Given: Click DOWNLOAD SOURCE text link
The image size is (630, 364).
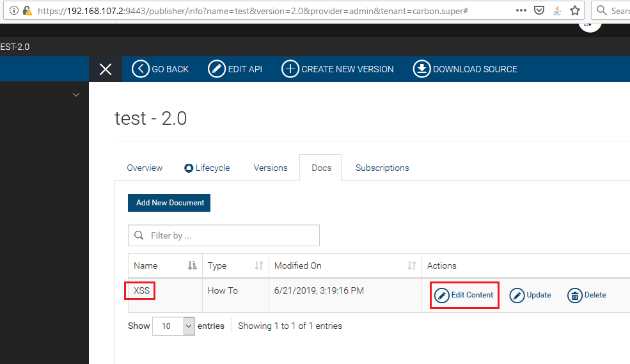Looking at the screenshot, I should 475,69.
